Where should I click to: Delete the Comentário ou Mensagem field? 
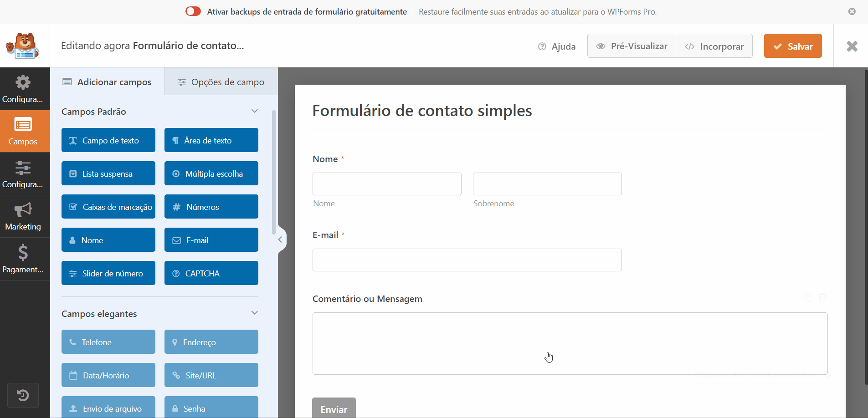823,297
